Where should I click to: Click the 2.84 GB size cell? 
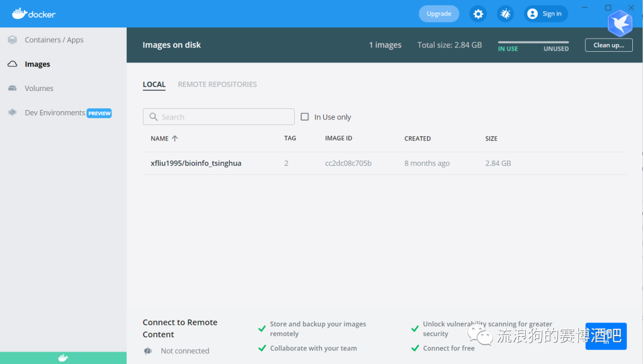(x=498, y=164)
